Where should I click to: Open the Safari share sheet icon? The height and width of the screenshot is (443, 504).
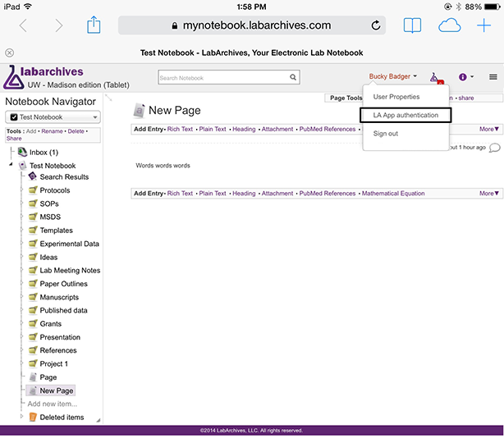(x=94, y=25)
